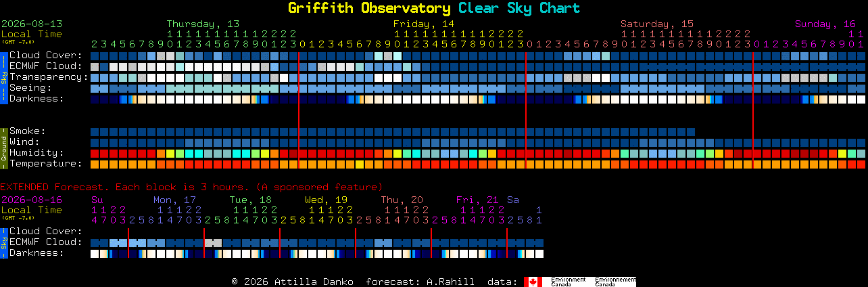Click the gray ECMWF block under Mon, 17 extended
Viewport: 868px width, 287px height.
point(213,242)
